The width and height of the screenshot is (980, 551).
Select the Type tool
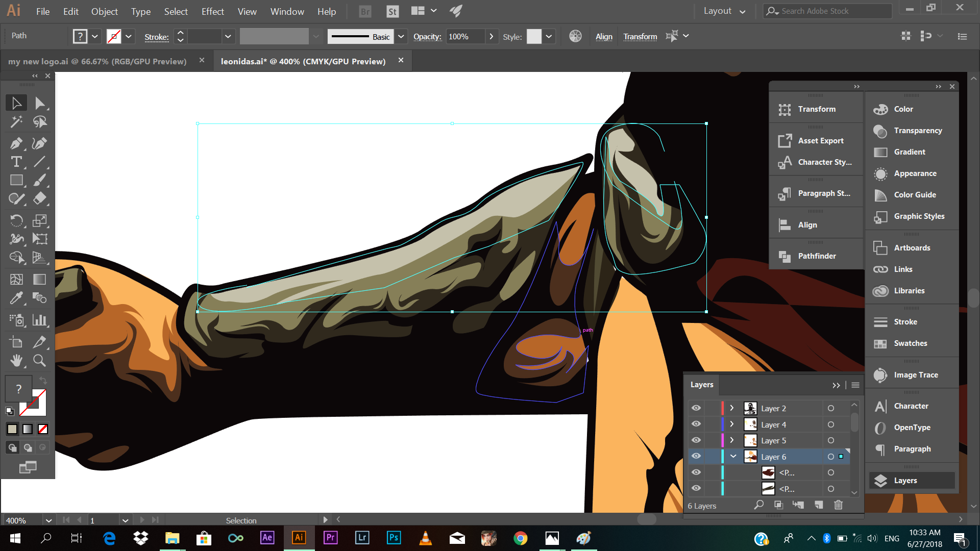coord(16,162)
